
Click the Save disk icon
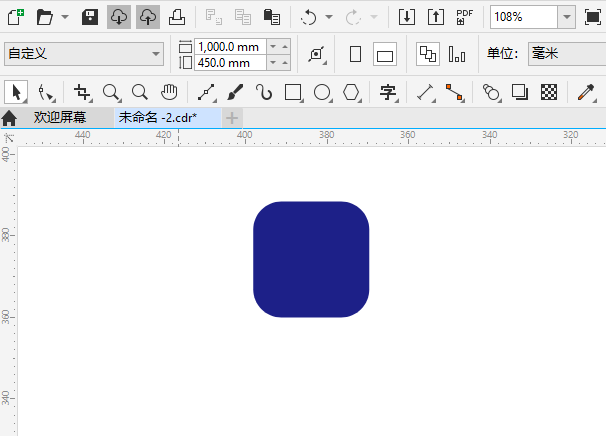click(90, 17)
